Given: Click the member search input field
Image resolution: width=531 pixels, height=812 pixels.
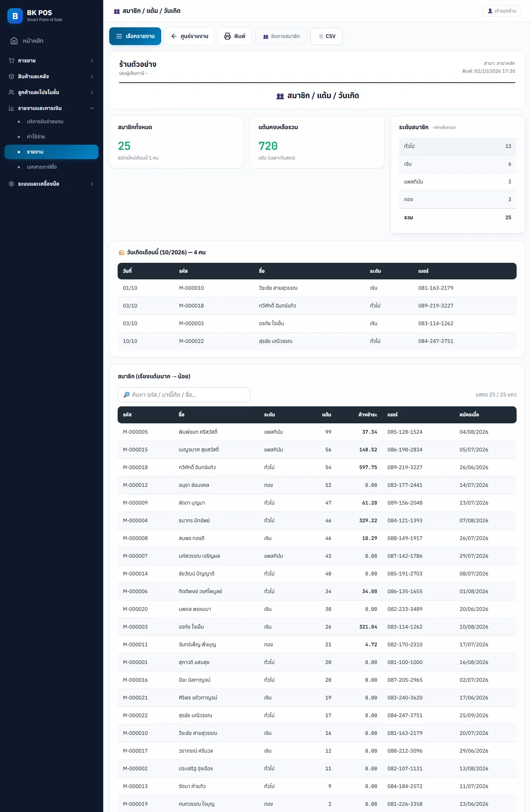Looking at the screenshot, I should point(184,395).
